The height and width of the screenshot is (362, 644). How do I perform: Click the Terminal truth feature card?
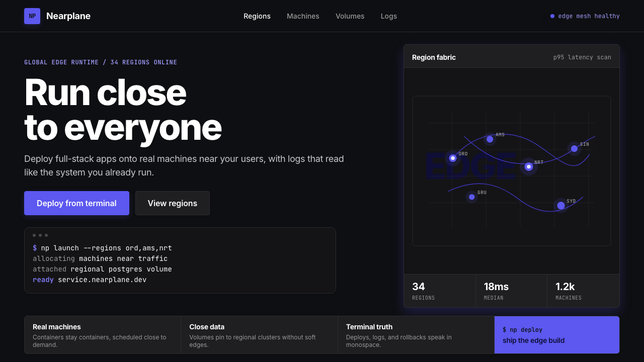(x=416, y=335)
